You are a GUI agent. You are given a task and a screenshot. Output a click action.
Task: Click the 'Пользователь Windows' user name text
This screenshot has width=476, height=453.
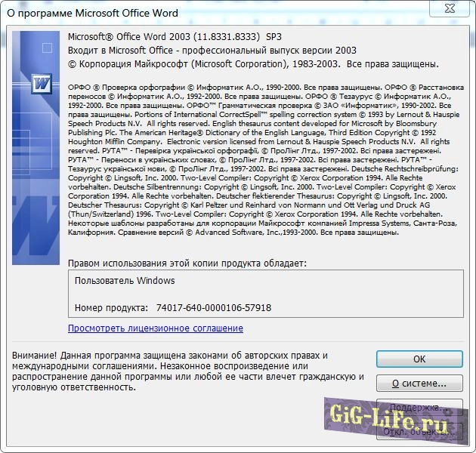125,281
